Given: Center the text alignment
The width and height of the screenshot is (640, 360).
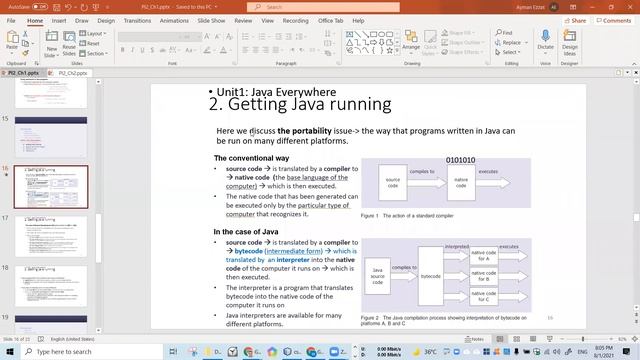Looking at the screenshot, I should coord(256,50).
